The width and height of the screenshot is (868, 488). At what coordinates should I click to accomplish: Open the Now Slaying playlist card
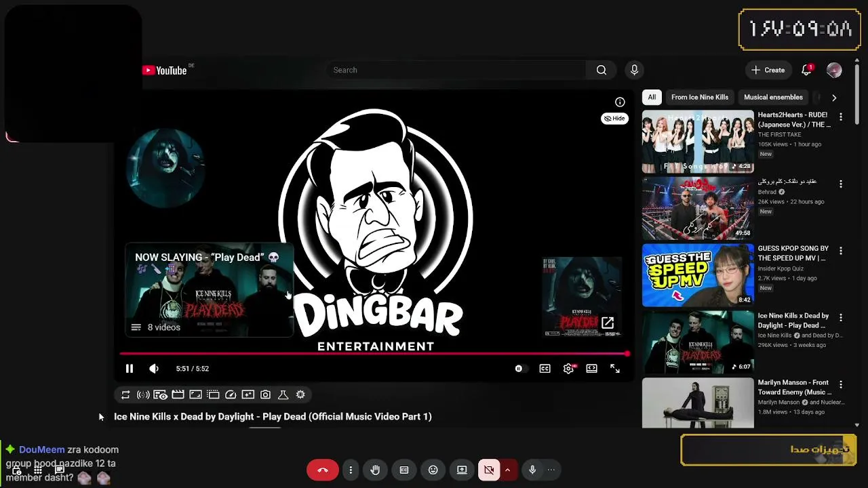(209, 290)
